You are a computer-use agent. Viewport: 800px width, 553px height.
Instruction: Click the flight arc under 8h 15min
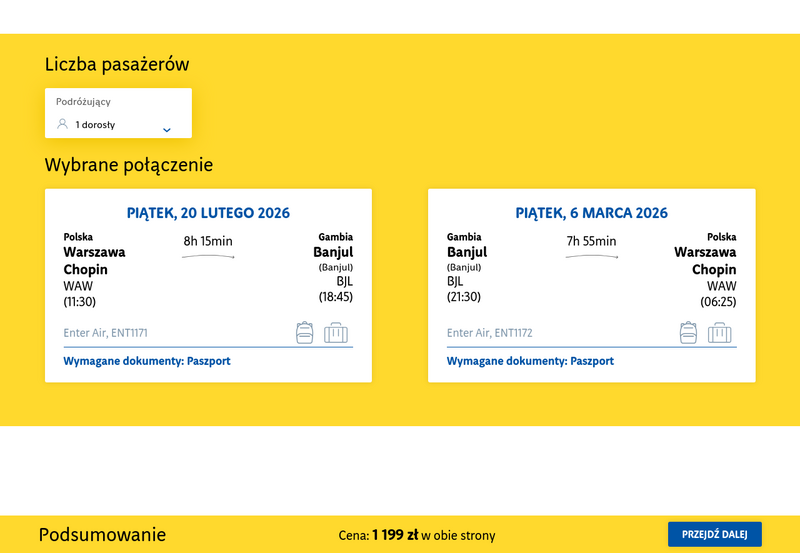[208, 257]
